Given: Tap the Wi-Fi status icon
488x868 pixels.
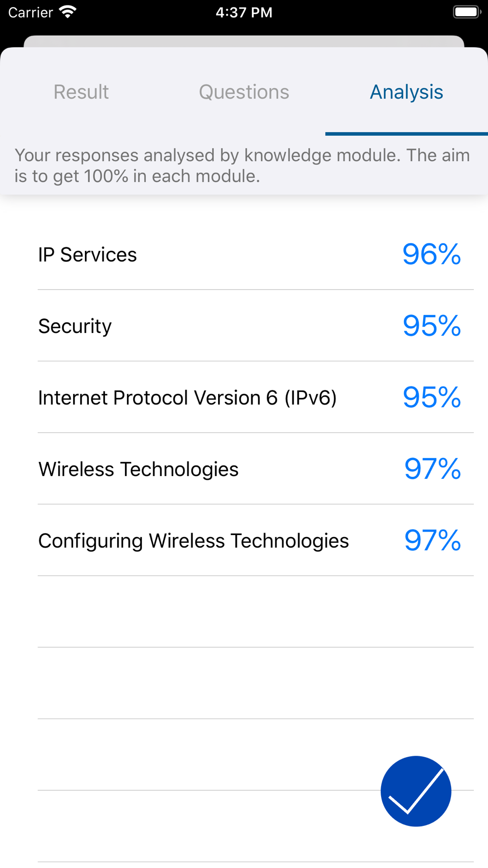Looking at the screenshot, I should (68, 12).
